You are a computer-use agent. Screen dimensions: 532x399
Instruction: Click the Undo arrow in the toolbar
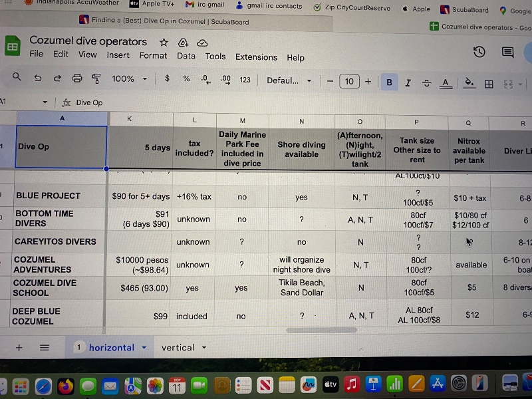coord(38,78)
